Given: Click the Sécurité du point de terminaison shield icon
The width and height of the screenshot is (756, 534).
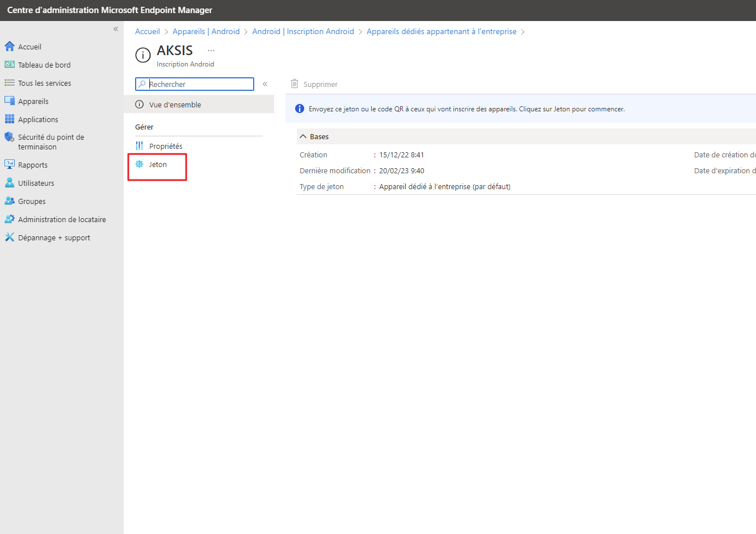Looking at the screenshot, I should (10, 137).
